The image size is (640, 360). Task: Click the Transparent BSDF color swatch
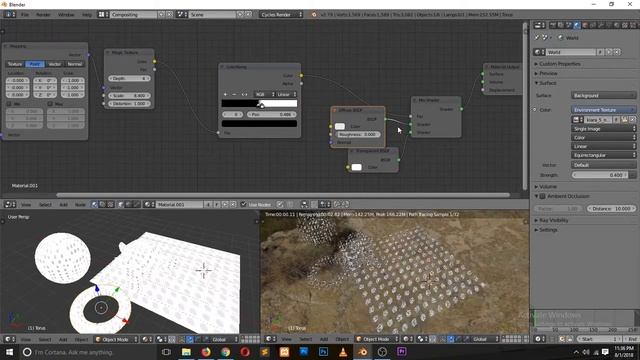356,167
